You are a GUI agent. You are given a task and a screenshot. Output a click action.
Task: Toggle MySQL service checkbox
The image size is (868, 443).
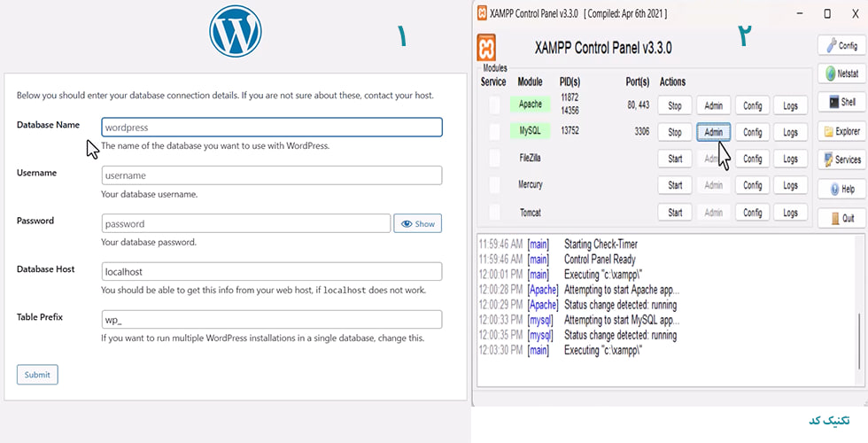tap(494, 132)
